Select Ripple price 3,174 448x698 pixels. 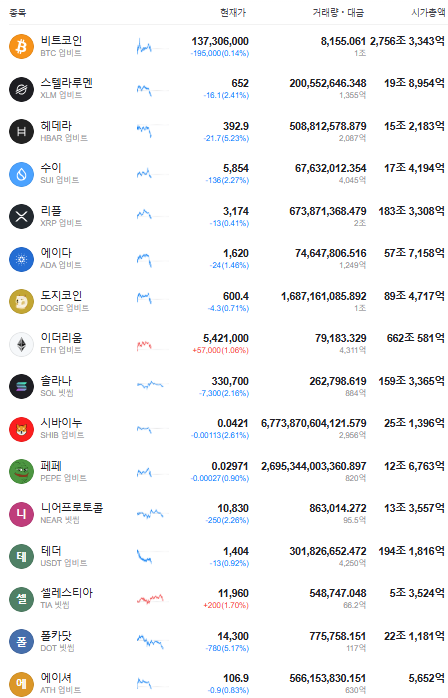pyautogui.click(x=236, y=211)
